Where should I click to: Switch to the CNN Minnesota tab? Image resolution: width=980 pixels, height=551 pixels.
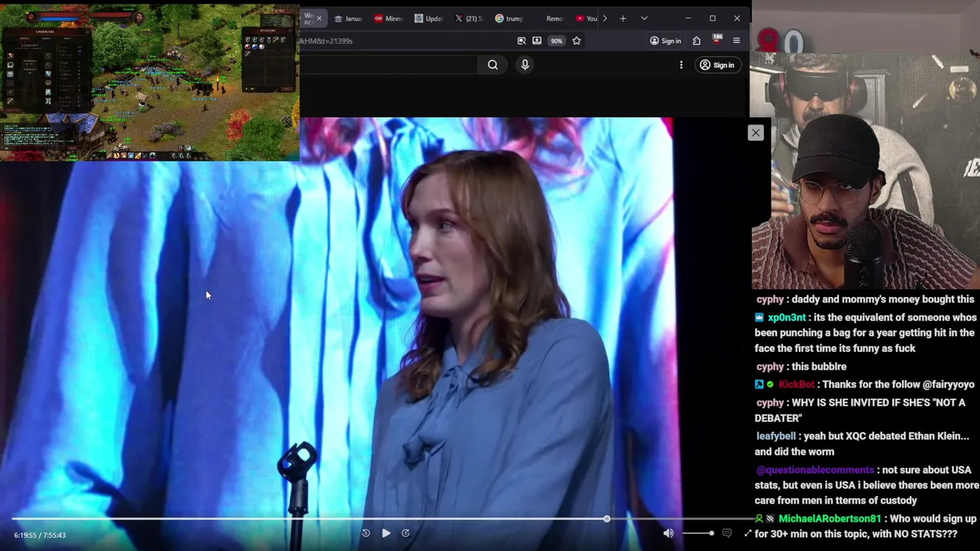(x=389, y=18)
